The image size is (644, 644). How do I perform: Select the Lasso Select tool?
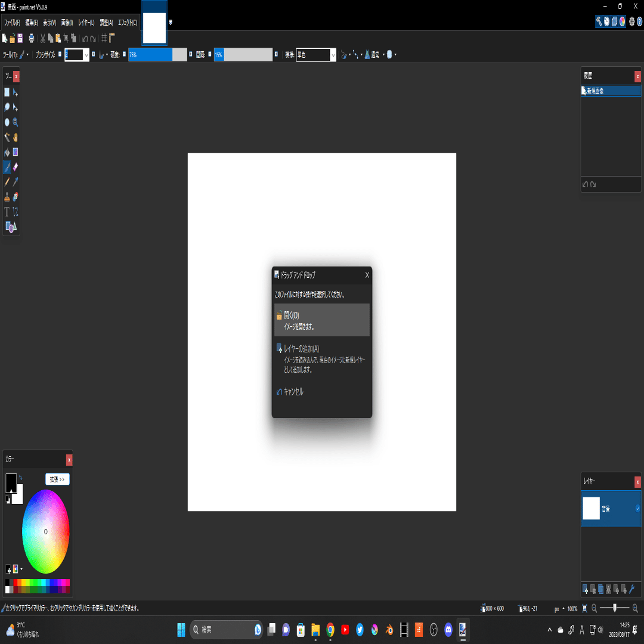(7, 107)
